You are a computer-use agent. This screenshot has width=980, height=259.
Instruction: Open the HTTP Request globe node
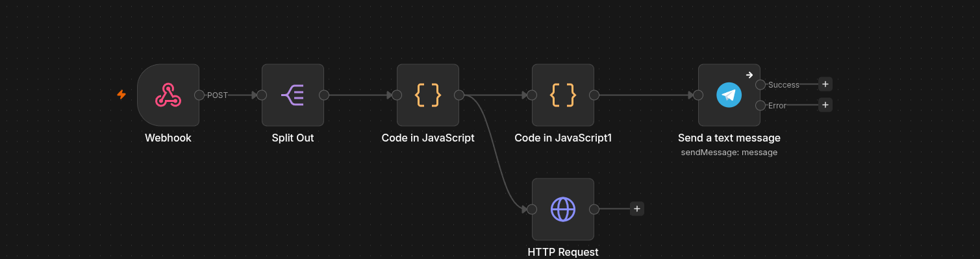(x=563, y=209)
